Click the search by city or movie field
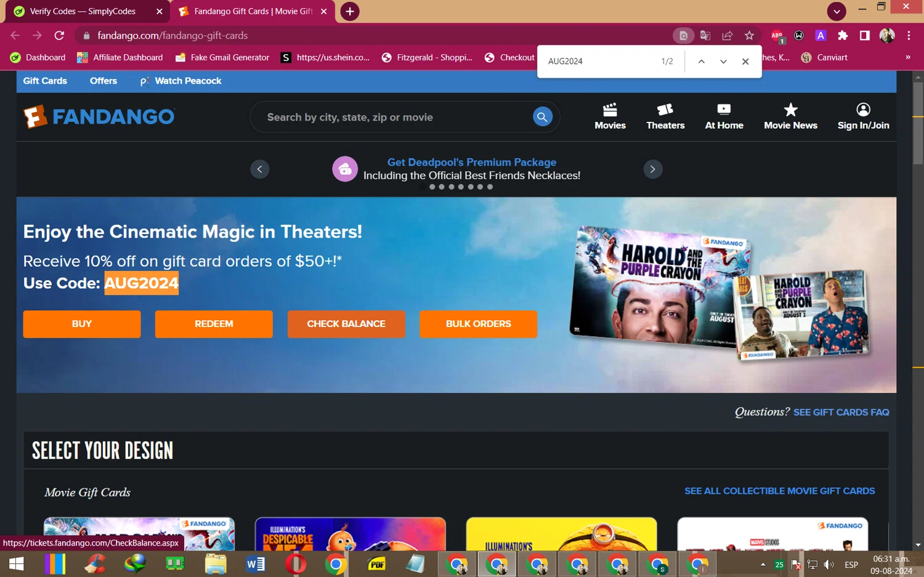924x577 pixels. click(x=394, y=117)
